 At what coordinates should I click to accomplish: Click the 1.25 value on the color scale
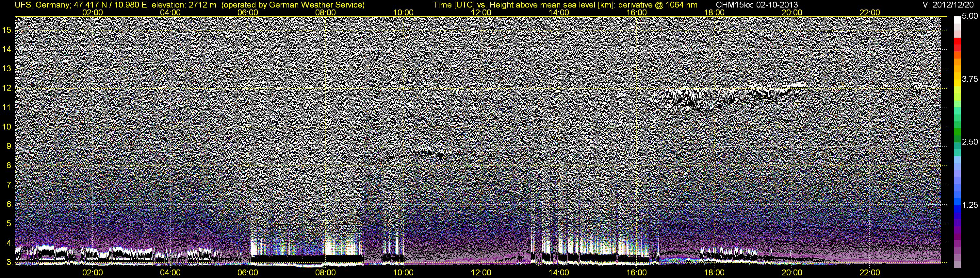(970, 205)
